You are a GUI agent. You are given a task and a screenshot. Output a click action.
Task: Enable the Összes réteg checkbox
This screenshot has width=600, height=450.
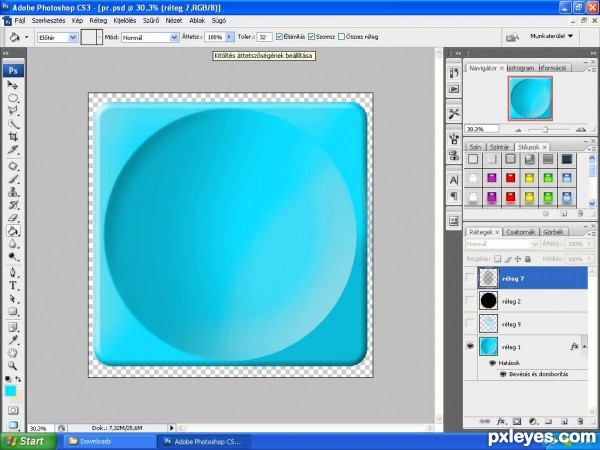pyautogui.click(x=341, y=37)
